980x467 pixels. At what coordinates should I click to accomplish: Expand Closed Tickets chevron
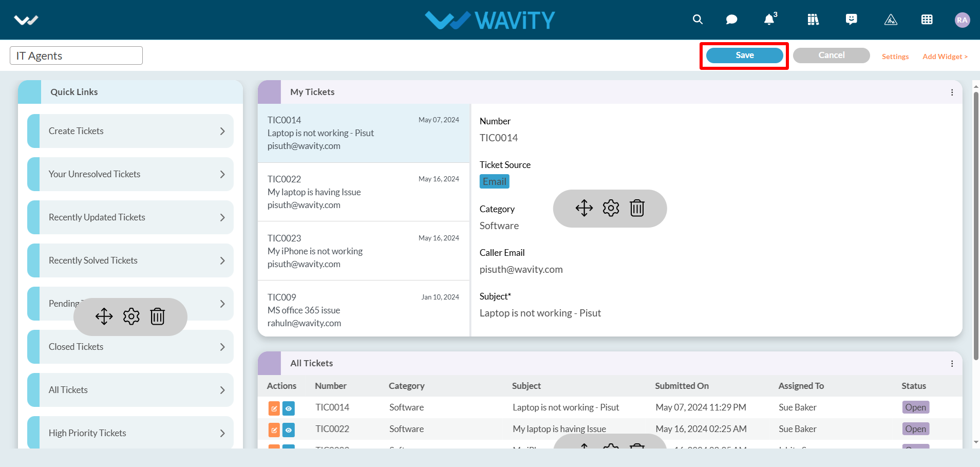click(222, 347)
